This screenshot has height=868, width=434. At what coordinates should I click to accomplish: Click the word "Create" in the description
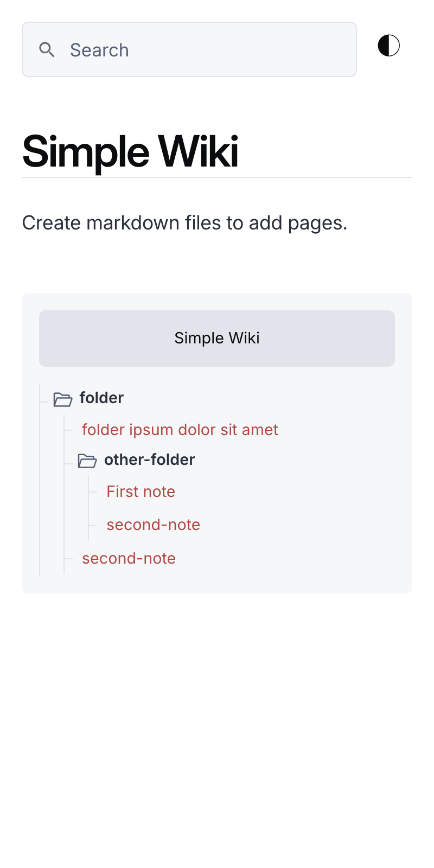[52, 223]
